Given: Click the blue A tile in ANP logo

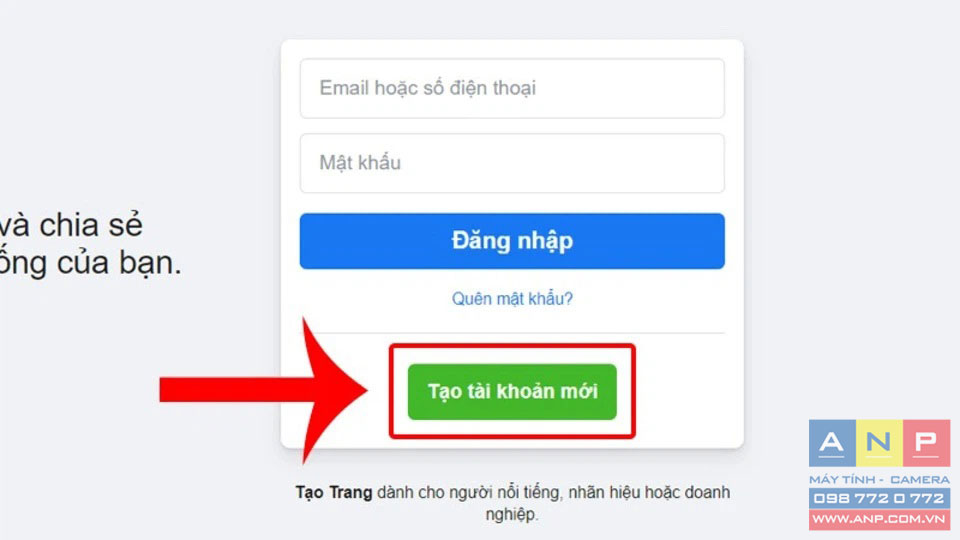Looking at the screenshot, I should (832, 443).
